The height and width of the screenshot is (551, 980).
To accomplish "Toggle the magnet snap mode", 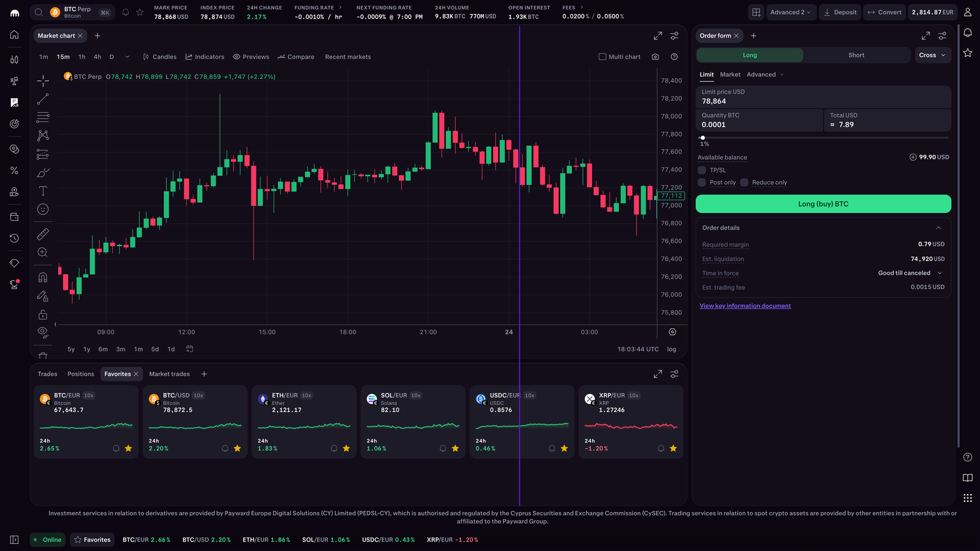I will (43, 277).
